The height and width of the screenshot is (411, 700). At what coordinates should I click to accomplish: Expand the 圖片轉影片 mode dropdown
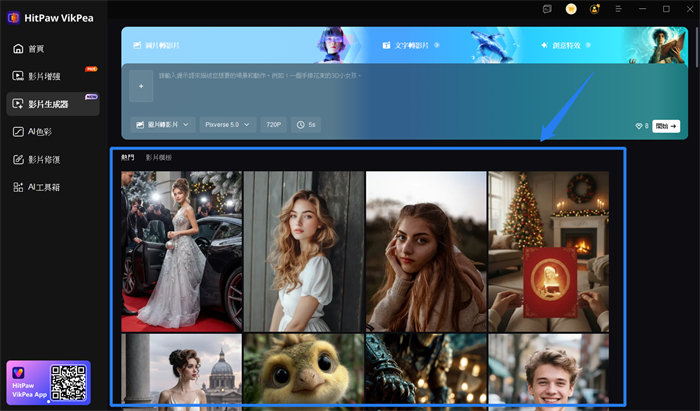click(x=162, y=125)
